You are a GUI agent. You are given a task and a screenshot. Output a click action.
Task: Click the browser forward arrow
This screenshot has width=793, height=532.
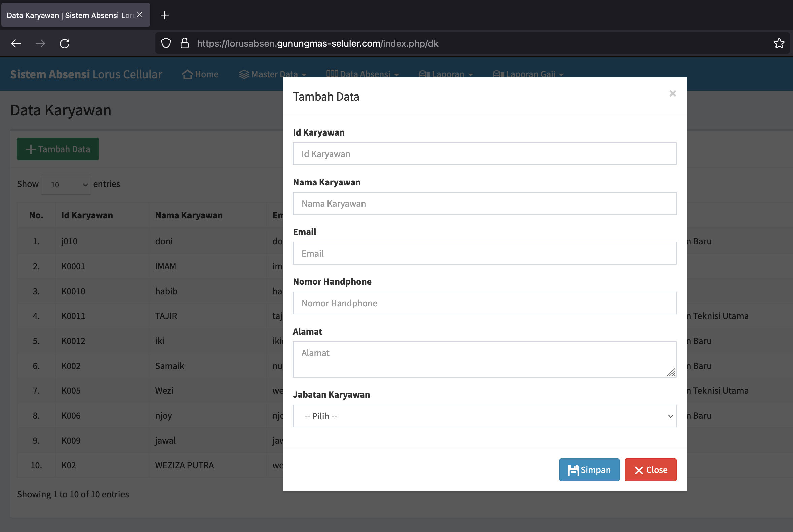tap(40, 43)
